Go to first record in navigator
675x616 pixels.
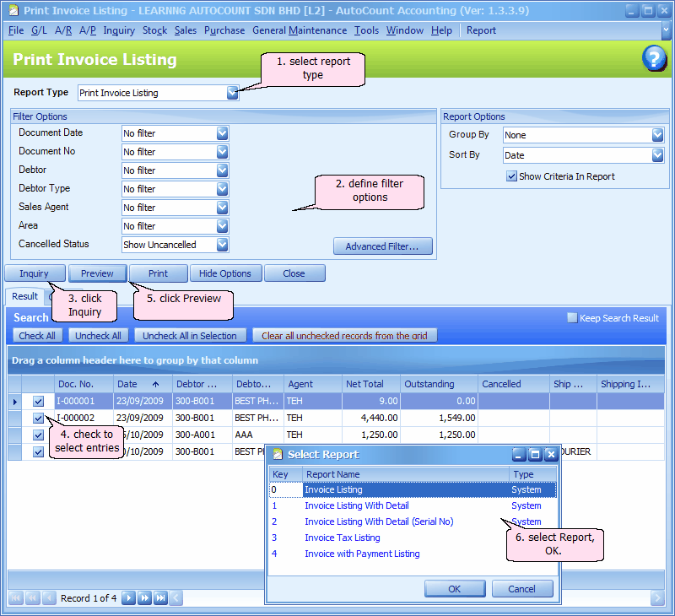point(15,598)
